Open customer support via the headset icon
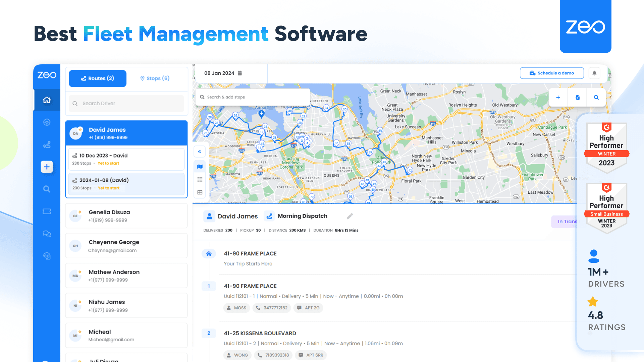The width and height of the screenshot is (644, 362). point(47,256)
